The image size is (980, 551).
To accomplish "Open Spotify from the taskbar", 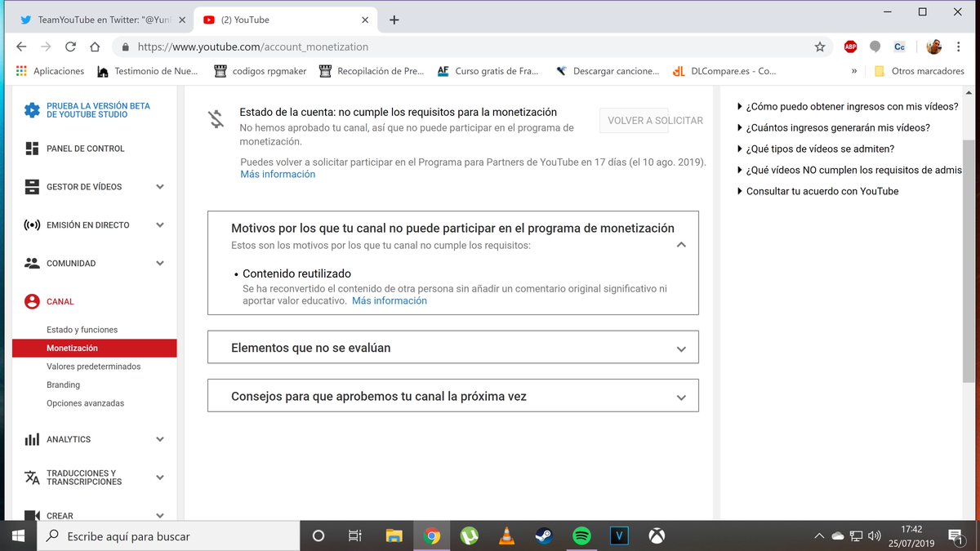I will [x=581, y=536].
